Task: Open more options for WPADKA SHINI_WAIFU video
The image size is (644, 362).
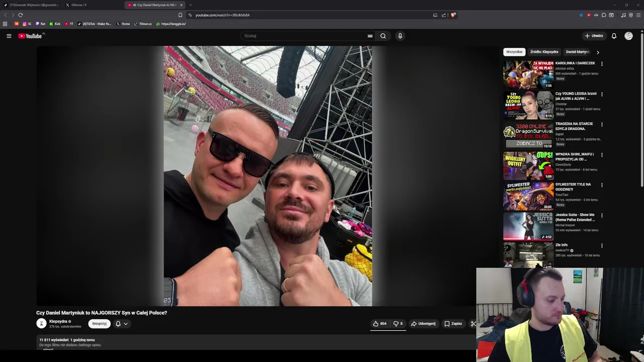Action: point(602,155)
